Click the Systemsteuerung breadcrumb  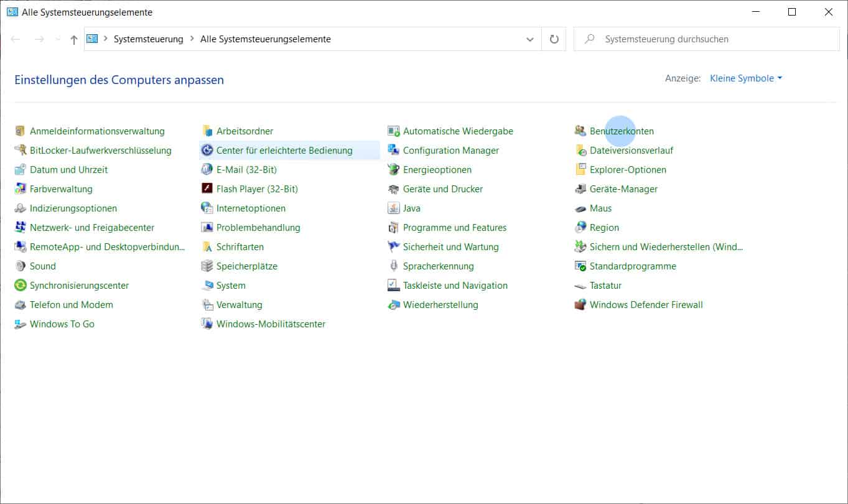point(148,39)
